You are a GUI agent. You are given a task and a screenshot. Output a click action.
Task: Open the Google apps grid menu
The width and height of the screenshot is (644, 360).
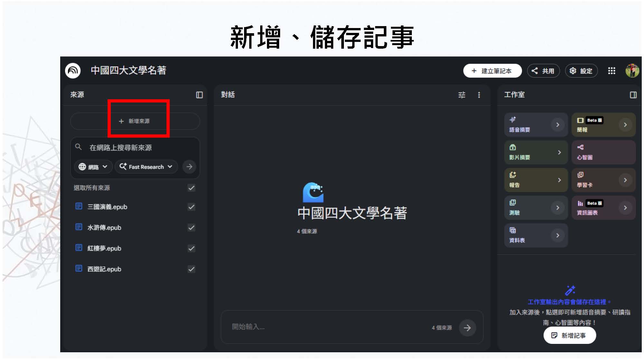pyautogui.click(x=612, y=71)
